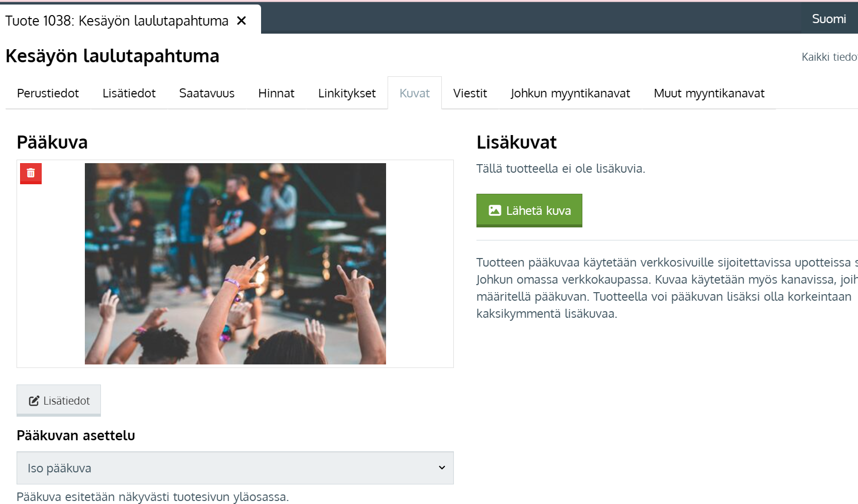This screenshot has height=504, width=858.
Task: Click the concert main image thumbnail
Action: pos(235,264)
